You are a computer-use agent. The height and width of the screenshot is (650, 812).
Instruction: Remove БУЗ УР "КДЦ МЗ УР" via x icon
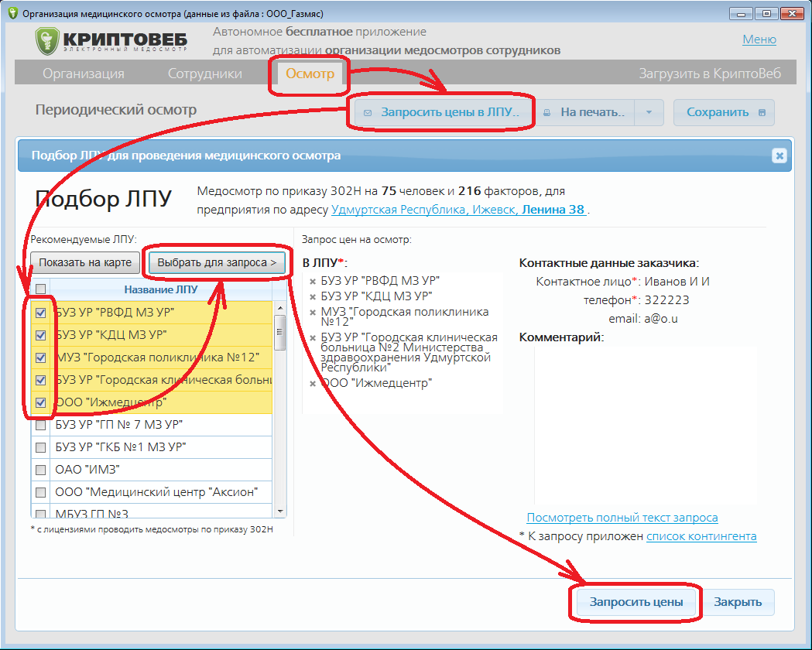(313, 296)
